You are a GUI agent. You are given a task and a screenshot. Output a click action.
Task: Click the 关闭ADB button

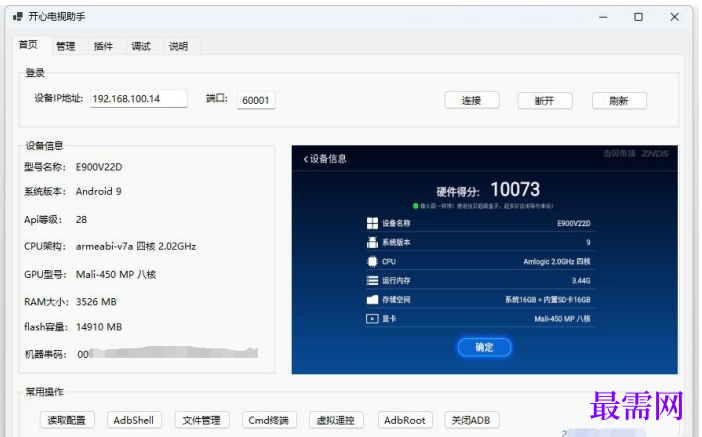point(471,420)
